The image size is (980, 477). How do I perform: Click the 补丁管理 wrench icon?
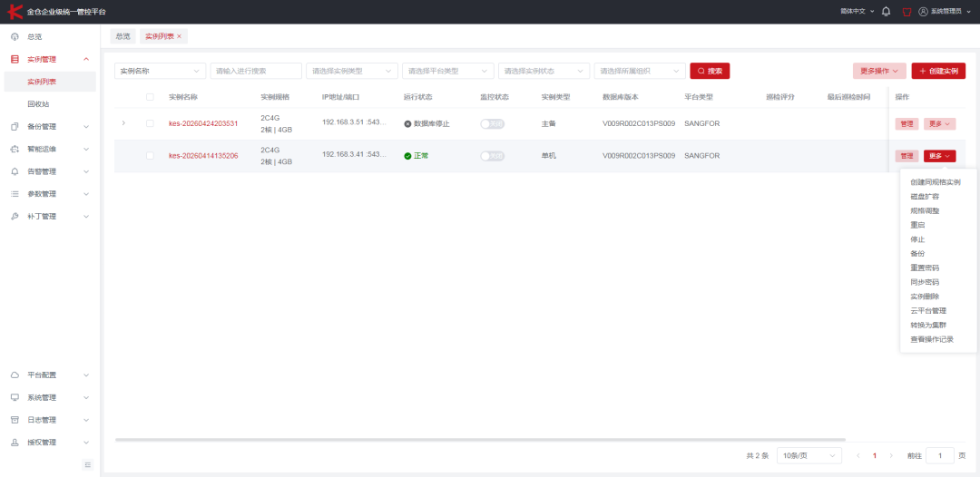[15, 217]
